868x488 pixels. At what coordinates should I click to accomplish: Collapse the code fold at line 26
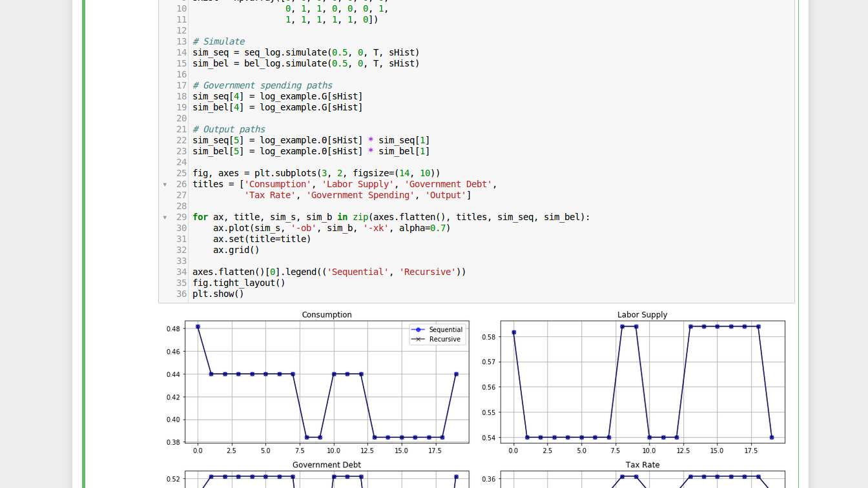(165, 184)
